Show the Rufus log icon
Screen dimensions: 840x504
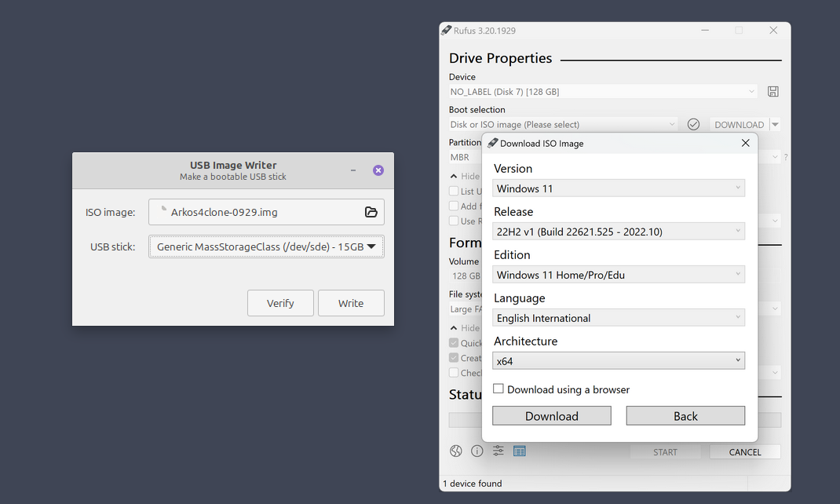(x=519, y=451)
